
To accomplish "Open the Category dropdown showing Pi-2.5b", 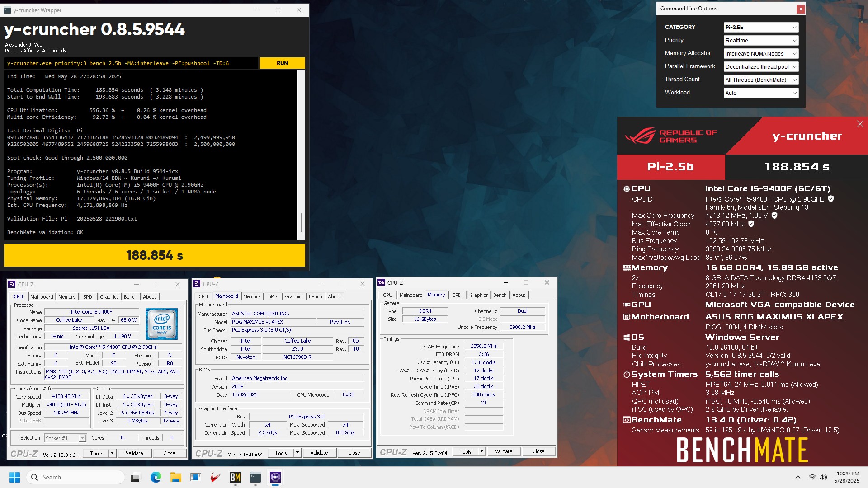I will (761, 28).
